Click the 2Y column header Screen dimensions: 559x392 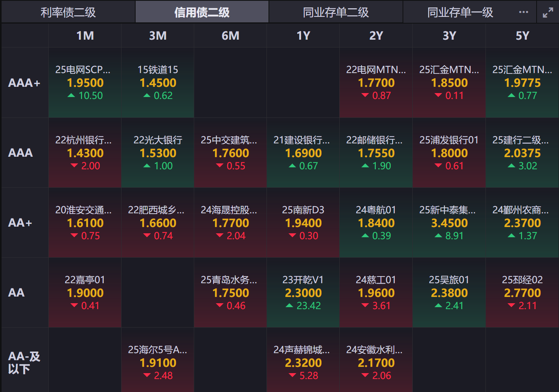[x=376, y=36]
